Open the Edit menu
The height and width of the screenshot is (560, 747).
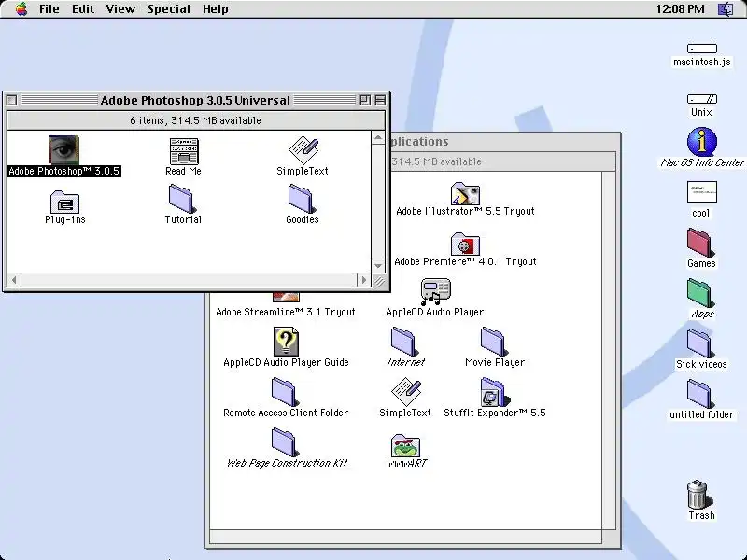coord(83,9)
